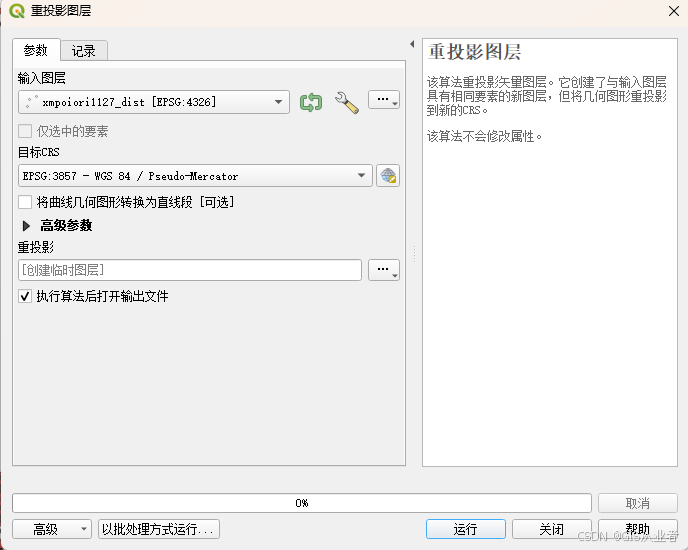Click the 重投影图层 help heading
The image size is (688, 550).
(475, 52)
